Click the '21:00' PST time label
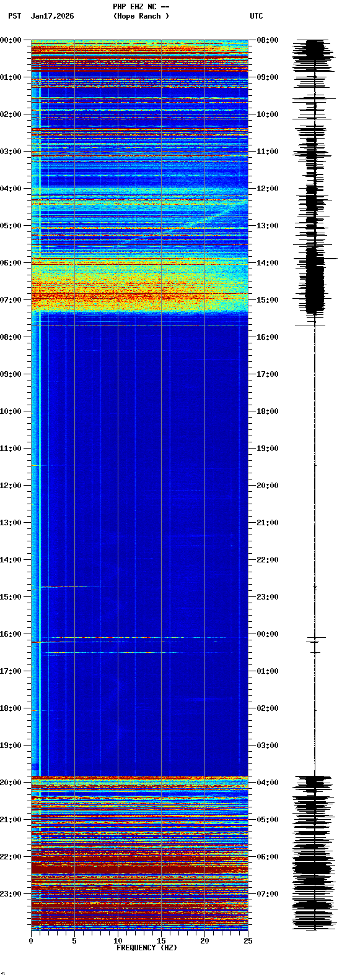Screen dimensions: 342x980 [11, 820]
